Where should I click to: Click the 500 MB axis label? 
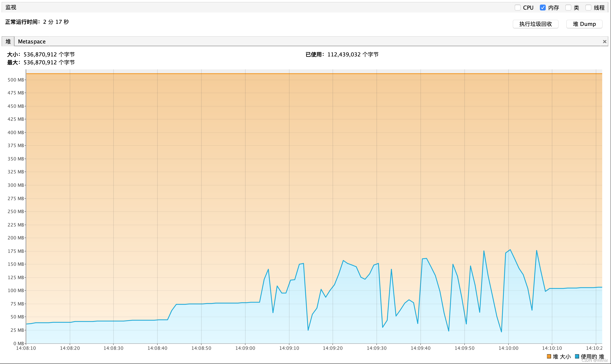(16, 80)
